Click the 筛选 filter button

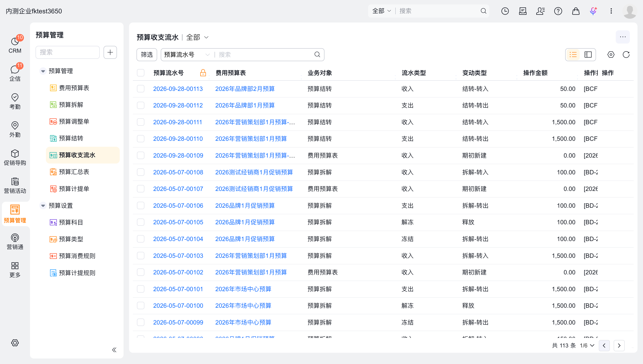pos(147,55)
